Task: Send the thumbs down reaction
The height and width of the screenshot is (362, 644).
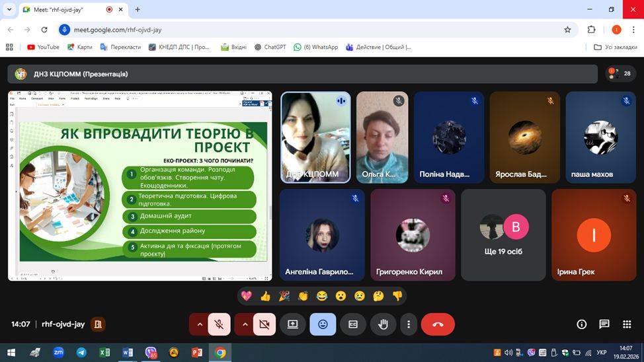Action: (397, 295)
